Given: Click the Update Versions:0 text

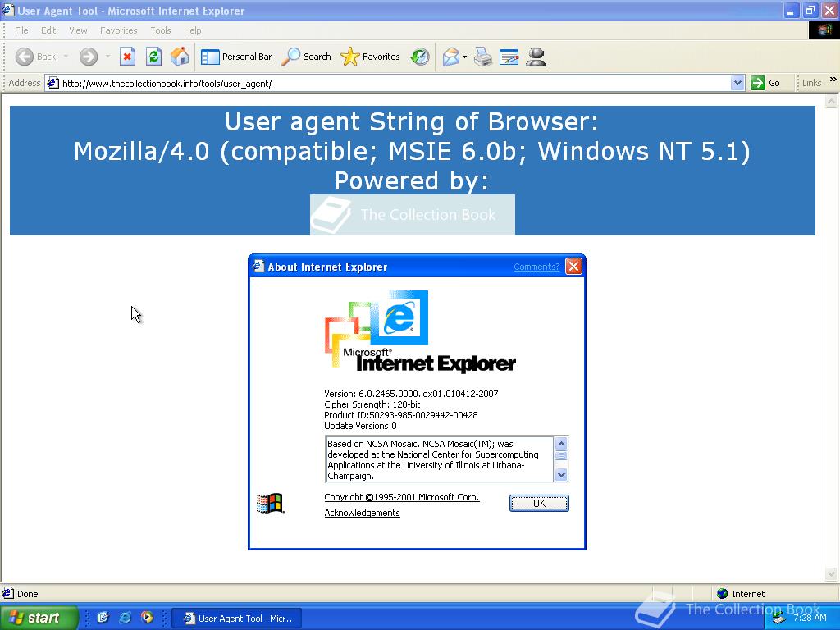Looking at the screenshot, I should pyautogui.click(x=360, y=426).
